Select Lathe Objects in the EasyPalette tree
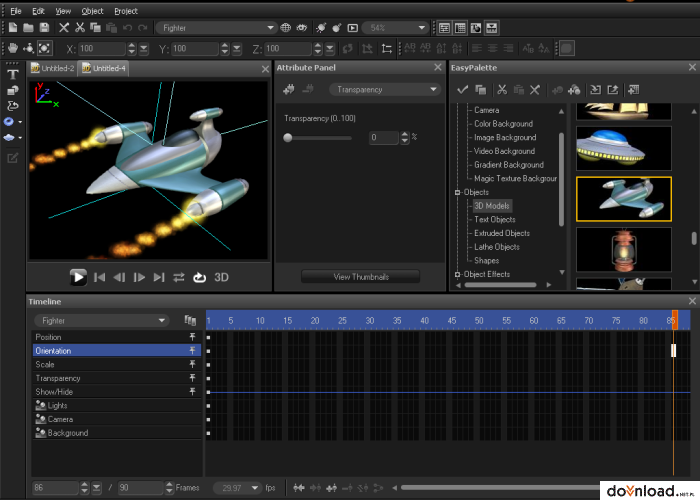This screenshot has width=700, height=500. pos(496,247)
